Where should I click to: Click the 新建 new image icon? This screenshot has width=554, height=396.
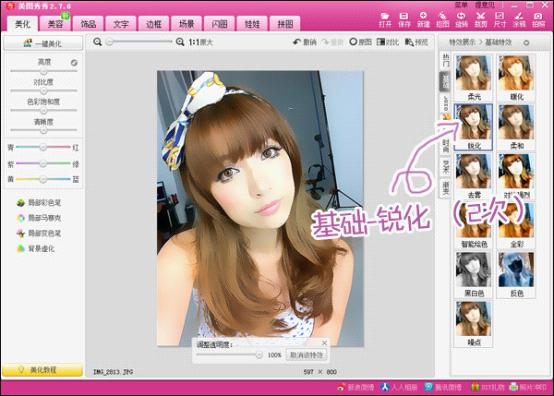(x=423, y=20)
